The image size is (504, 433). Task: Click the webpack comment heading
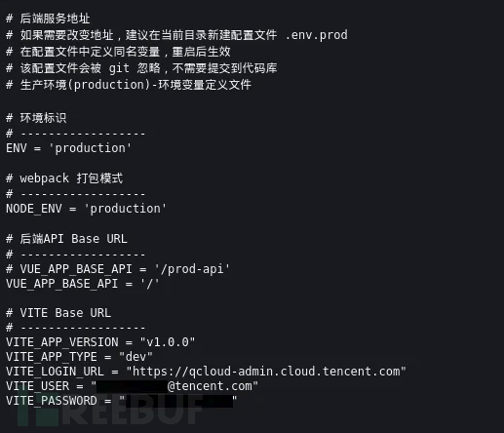click(64, 178)
